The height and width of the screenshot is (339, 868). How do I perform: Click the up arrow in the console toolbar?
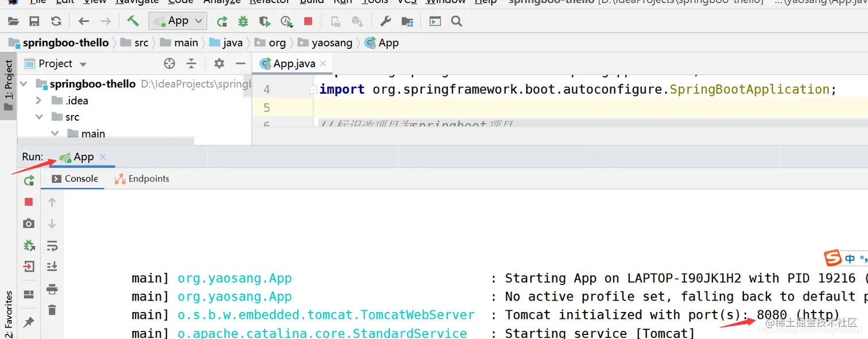[52, 202]
